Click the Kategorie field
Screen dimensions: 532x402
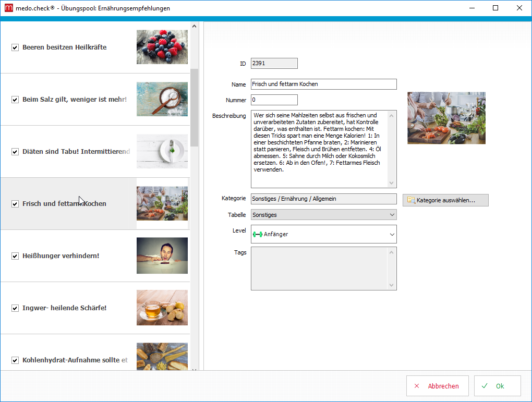point(324,199)
